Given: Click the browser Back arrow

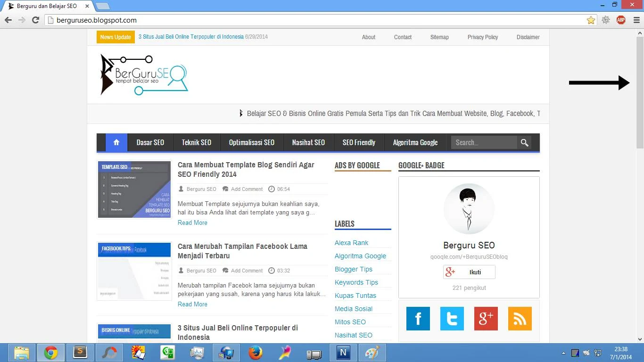Looking at the screenshot, I should (8, 20).
